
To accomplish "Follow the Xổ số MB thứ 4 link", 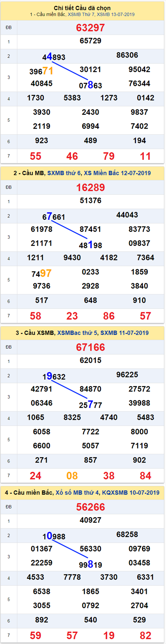I will (x=77, y=493).
